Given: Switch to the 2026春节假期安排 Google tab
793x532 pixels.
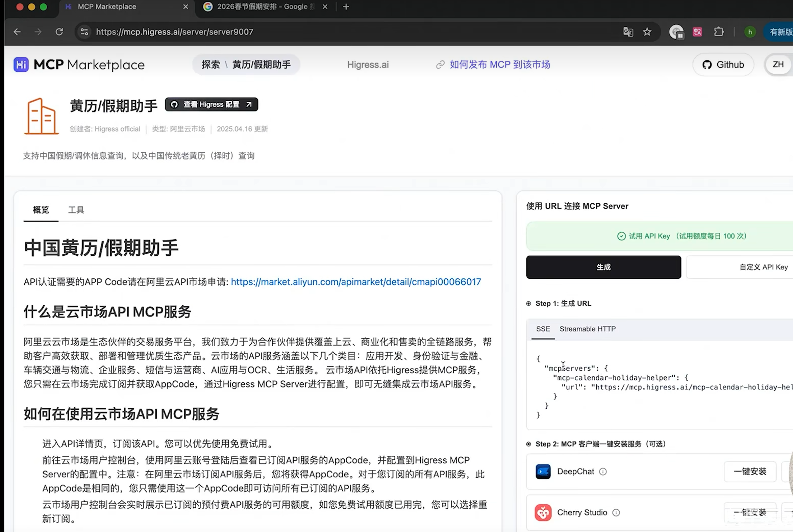Looking at the screenshot, I should 265,7.
